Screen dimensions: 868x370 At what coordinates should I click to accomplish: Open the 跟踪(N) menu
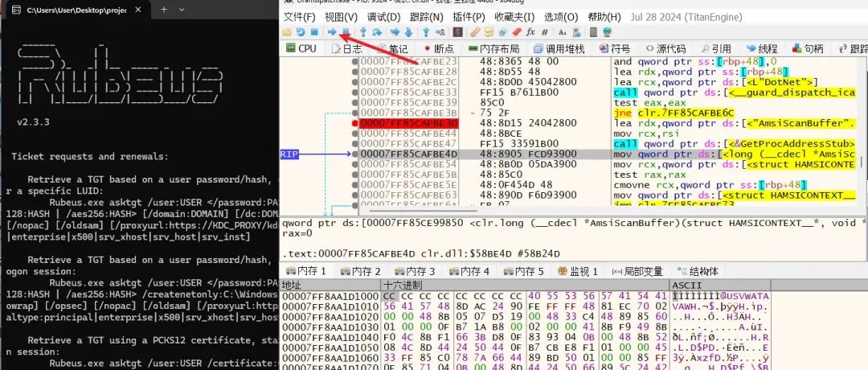tap(426, 17)
